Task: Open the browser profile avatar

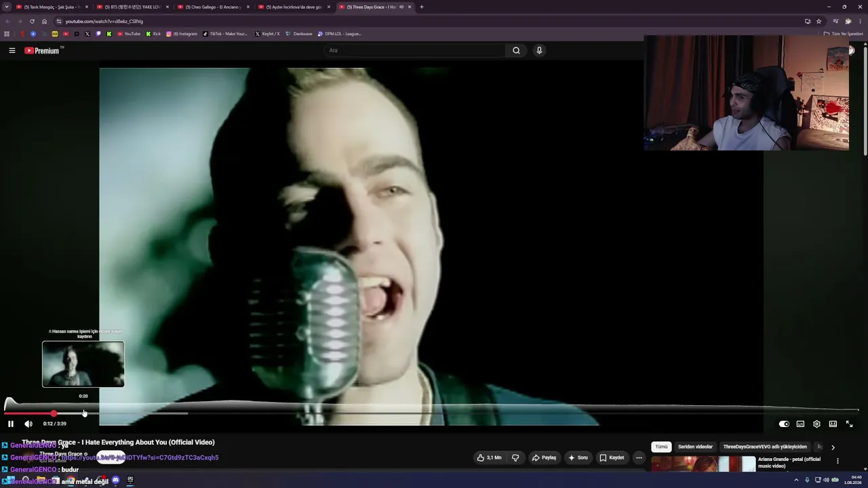Action: tap(848, 21)
